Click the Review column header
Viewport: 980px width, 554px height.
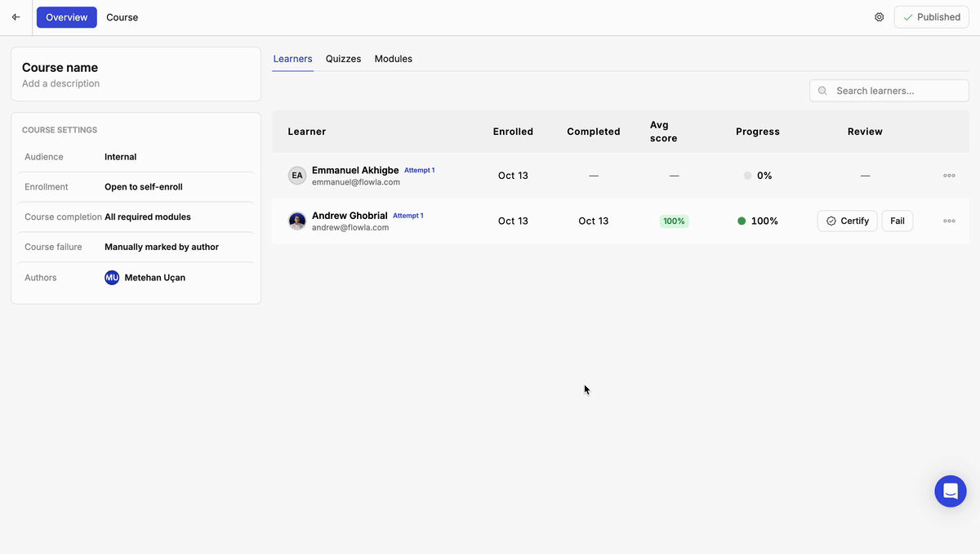(x=865, y=132)
